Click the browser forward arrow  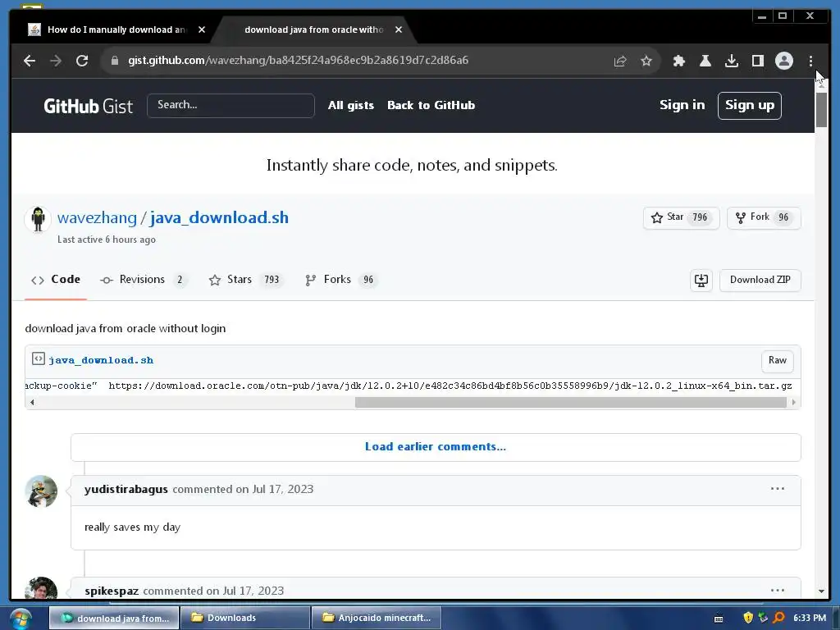56,61
